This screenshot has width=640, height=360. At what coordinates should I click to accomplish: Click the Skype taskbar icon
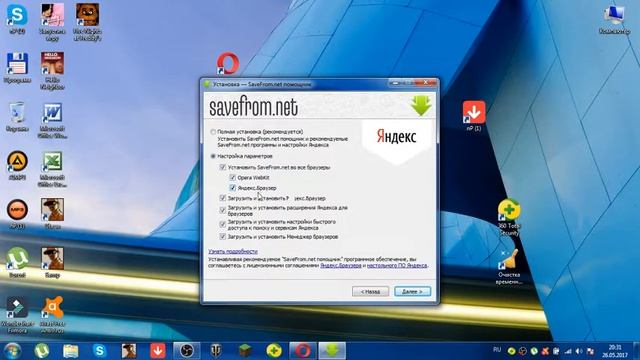[x=100, y=351]
